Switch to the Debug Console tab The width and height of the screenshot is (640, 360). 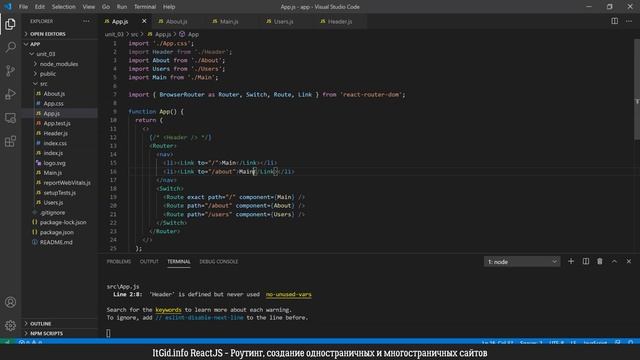(x=219, y=262)
